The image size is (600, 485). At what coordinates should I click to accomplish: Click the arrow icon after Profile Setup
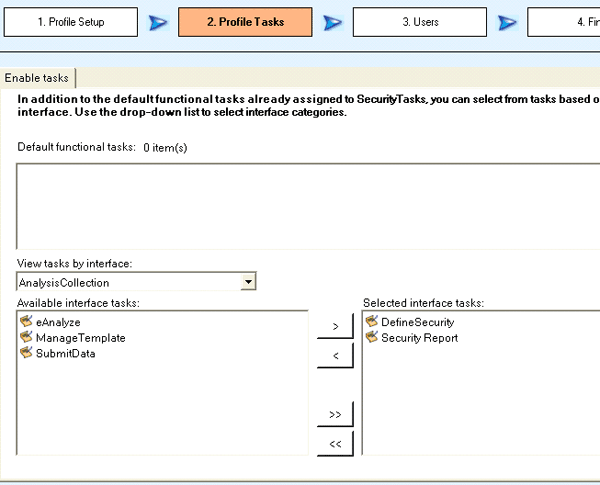point(158,22)
